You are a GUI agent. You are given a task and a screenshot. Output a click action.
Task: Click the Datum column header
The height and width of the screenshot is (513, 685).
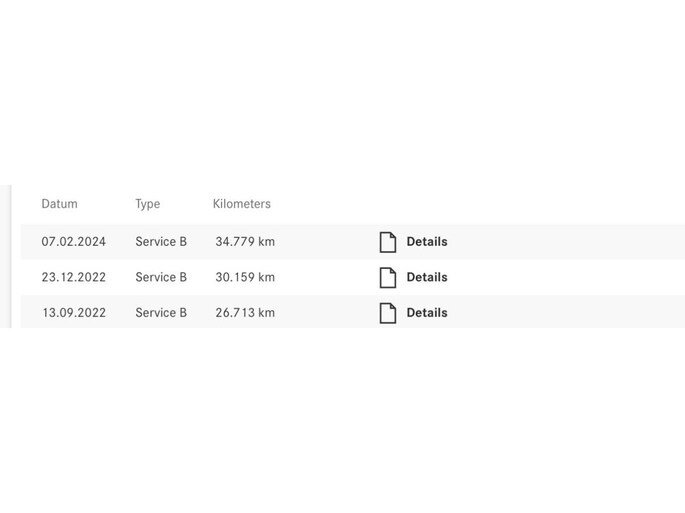point(59,204)
